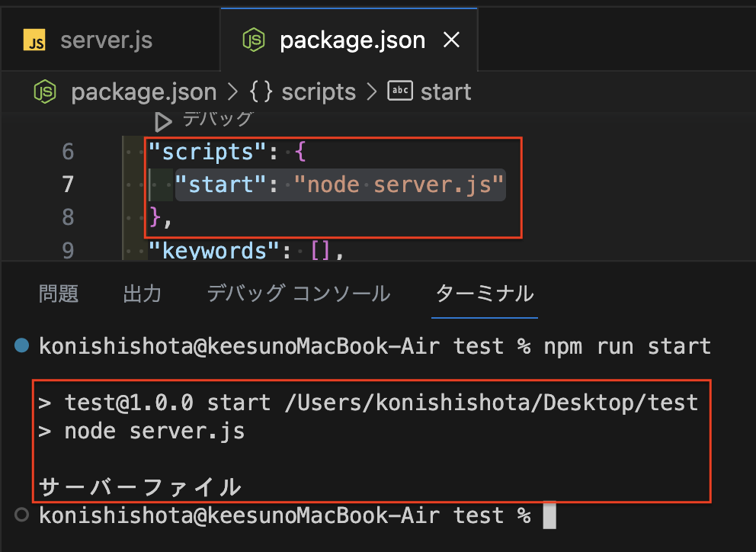Open the scripts breadcrumb dropdown
756x552 pixels.
[318, 91]
